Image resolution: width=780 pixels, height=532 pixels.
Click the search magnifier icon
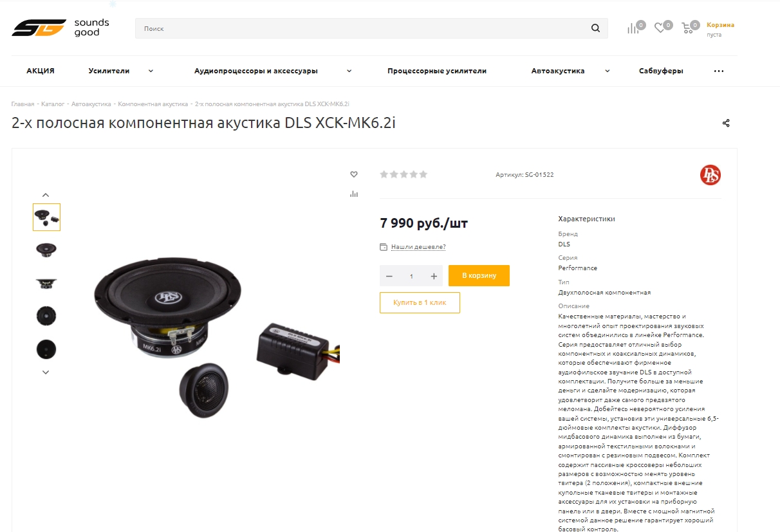tap(595, 28)
